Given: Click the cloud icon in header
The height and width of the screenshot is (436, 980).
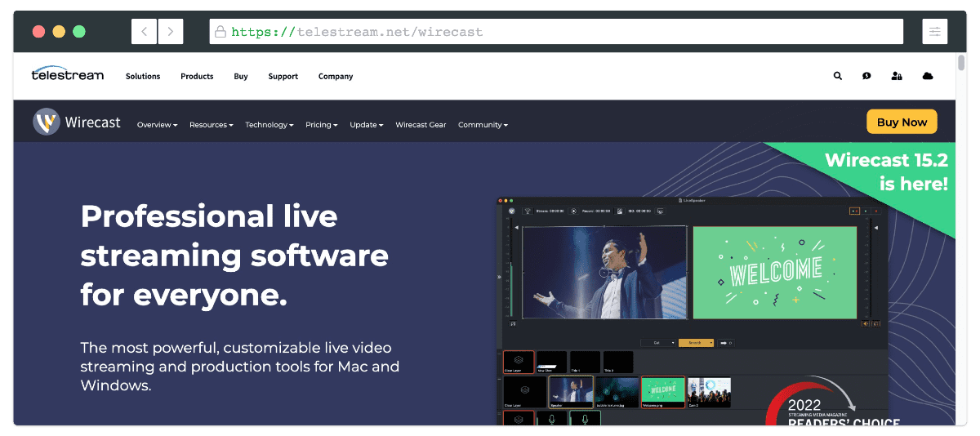Looking at the screenshot, I should [928, 76].
